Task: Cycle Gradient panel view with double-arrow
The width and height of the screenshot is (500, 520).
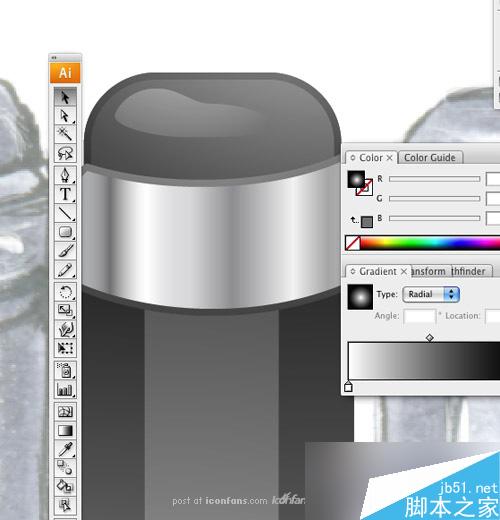Action: tap(353, 272)
